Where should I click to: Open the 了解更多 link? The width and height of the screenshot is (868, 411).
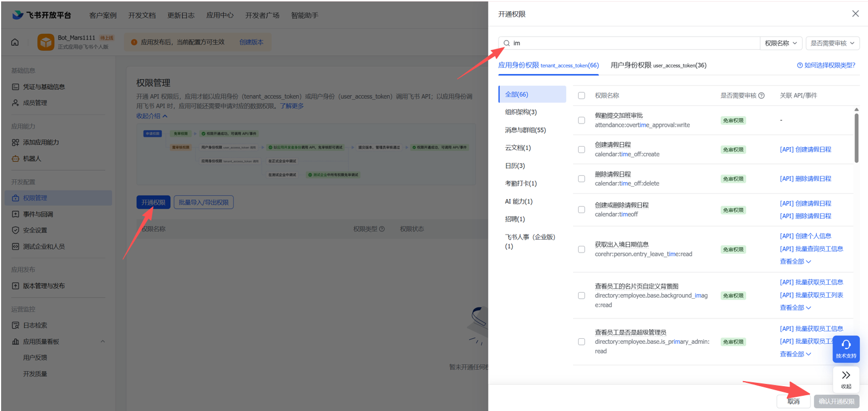click(x=292, y=106)
